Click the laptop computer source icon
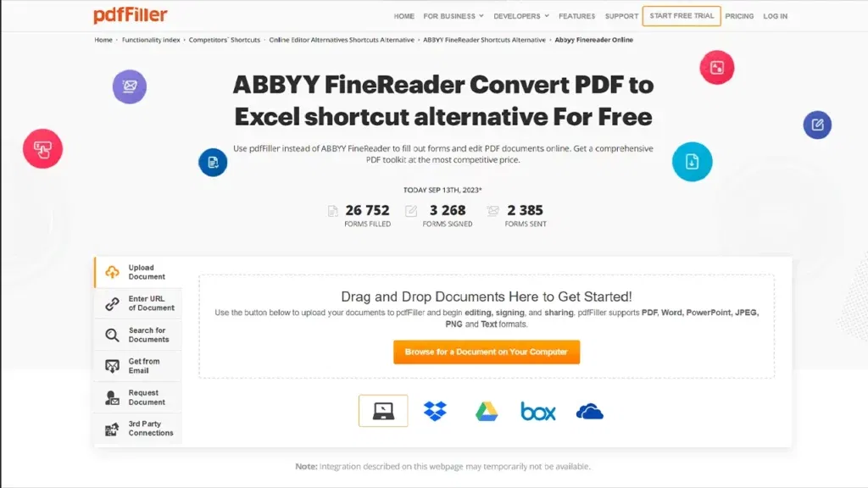868x488 pixels. click(x=383, y=411)
